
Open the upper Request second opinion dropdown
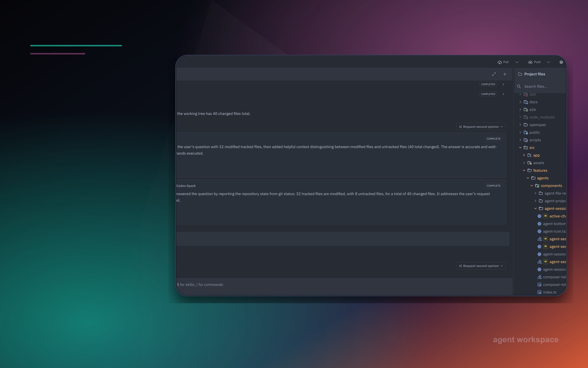click(x=481, y=127)
